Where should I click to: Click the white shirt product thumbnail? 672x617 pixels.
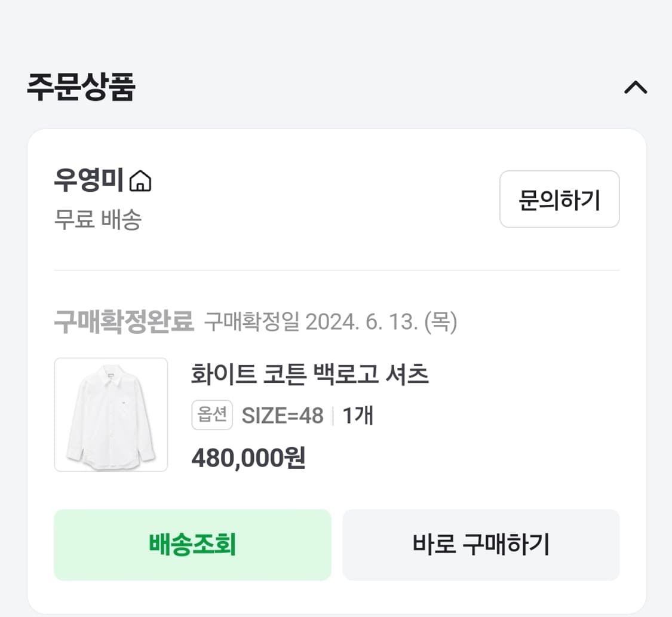tap(111, 415)
